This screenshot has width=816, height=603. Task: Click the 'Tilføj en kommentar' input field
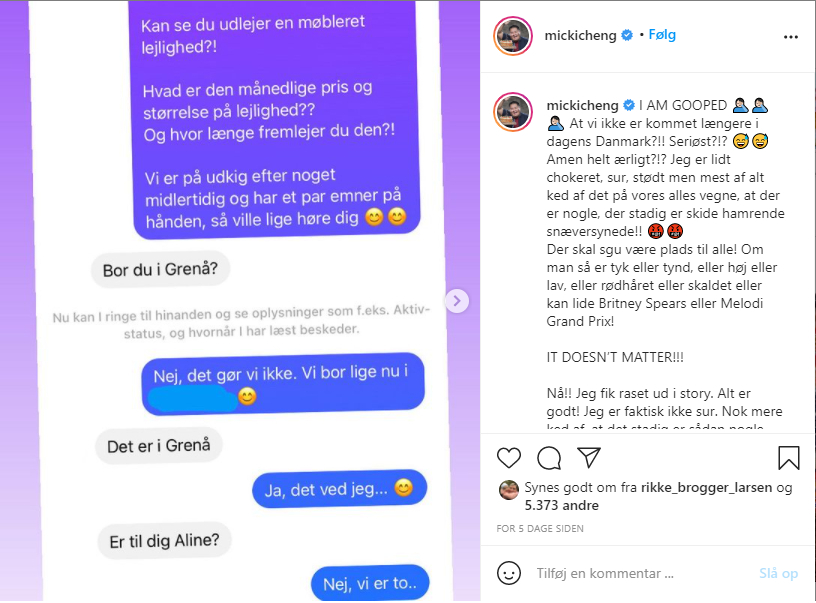644,573
